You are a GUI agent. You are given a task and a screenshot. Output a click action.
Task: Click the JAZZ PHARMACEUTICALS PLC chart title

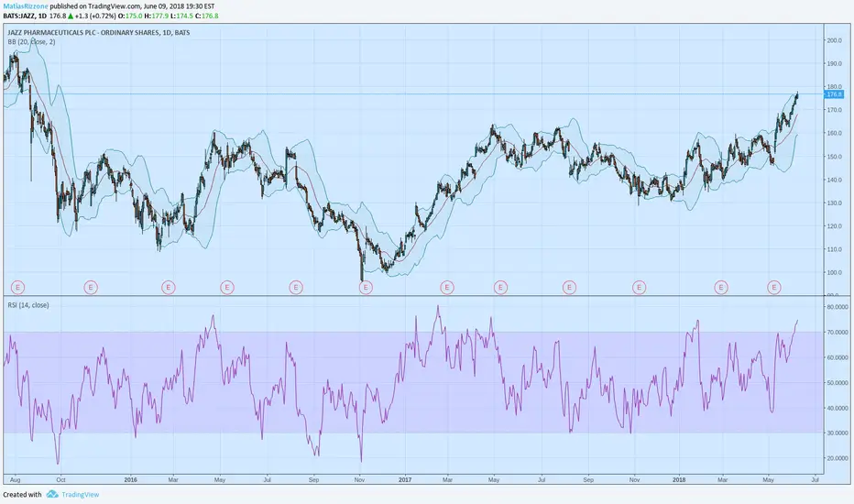tap(99, 33)
